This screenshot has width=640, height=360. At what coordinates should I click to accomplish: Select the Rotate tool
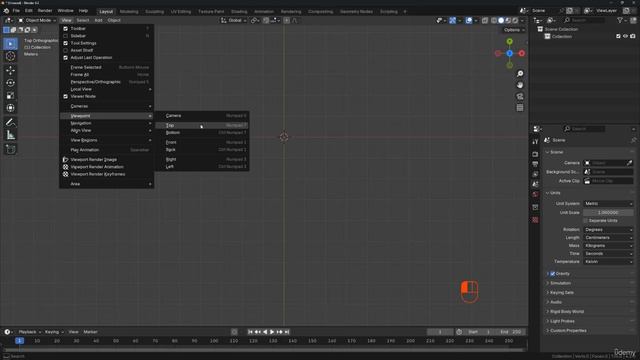click(x=11, y=83)
